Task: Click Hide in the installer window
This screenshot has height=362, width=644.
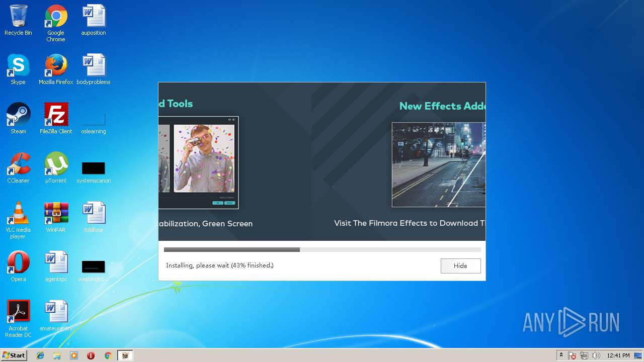Action: coord(460,266)
